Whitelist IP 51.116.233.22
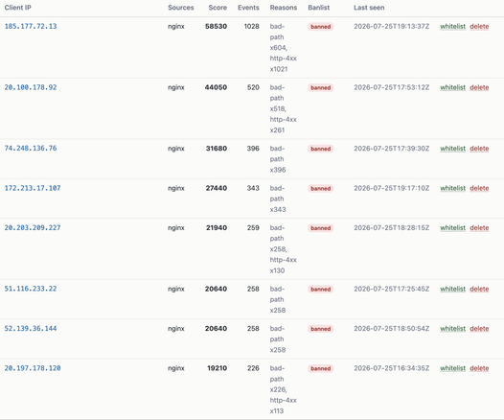Viewport: 504px width, 420px height. (x=452, y=289)
